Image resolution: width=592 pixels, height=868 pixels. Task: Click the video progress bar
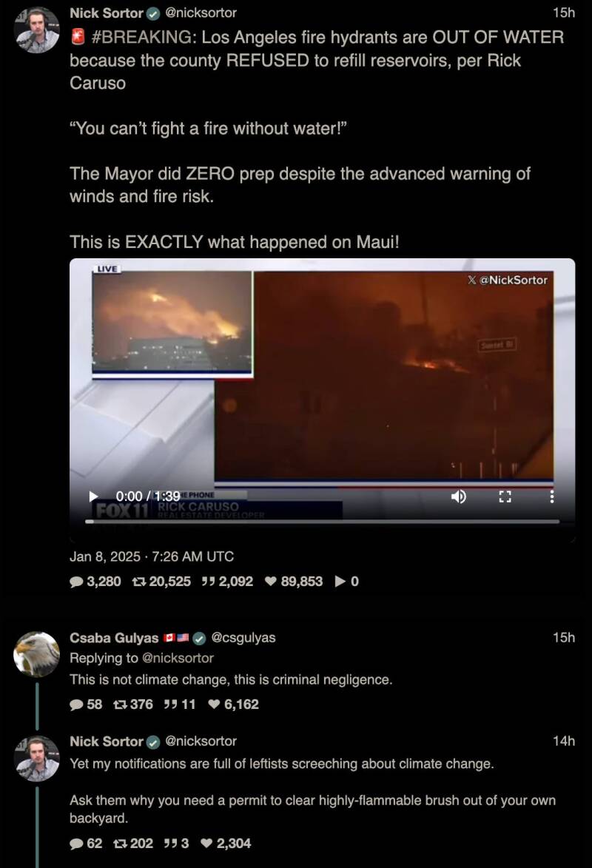(x=322, y=522)
